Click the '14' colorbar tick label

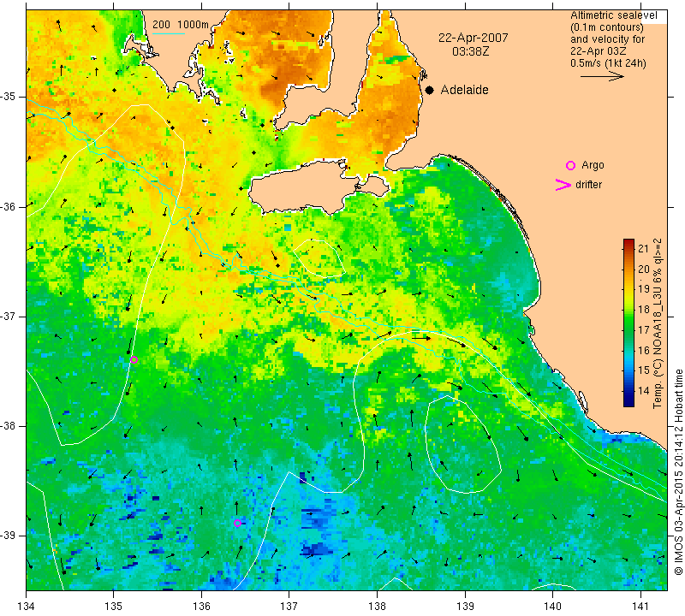pos(644,391)
